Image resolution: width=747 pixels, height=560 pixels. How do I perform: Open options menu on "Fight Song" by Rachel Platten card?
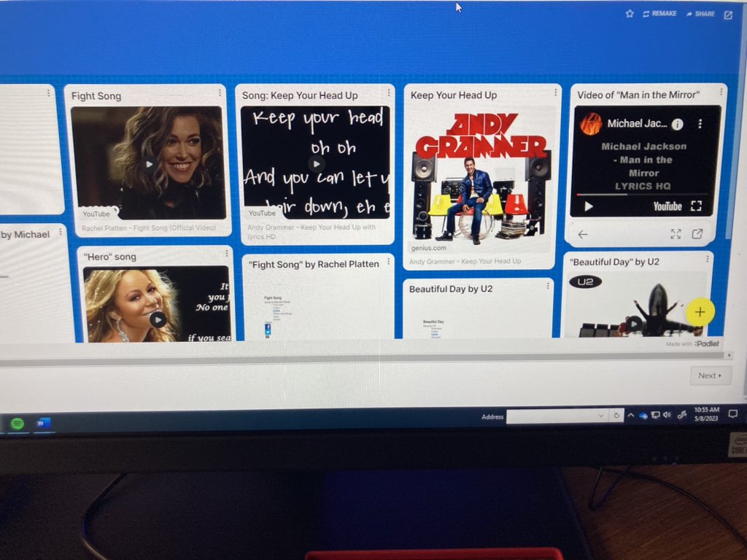click(x=389, y=262)
